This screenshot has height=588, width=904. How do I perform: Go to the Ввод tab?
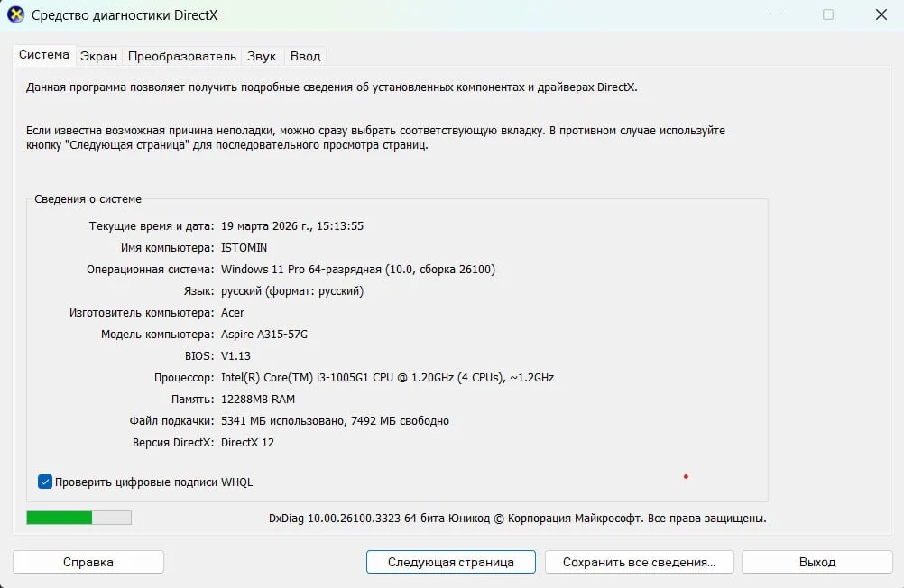306,56
